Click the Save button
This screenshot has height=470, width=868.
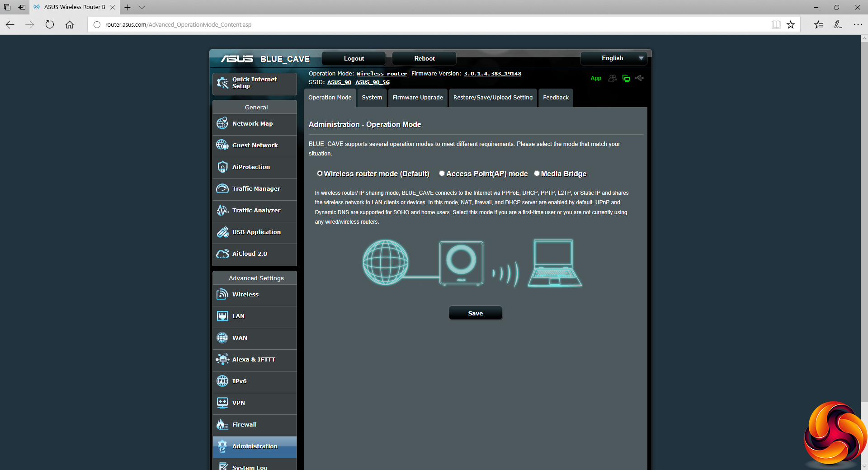[x=476, y=313]
